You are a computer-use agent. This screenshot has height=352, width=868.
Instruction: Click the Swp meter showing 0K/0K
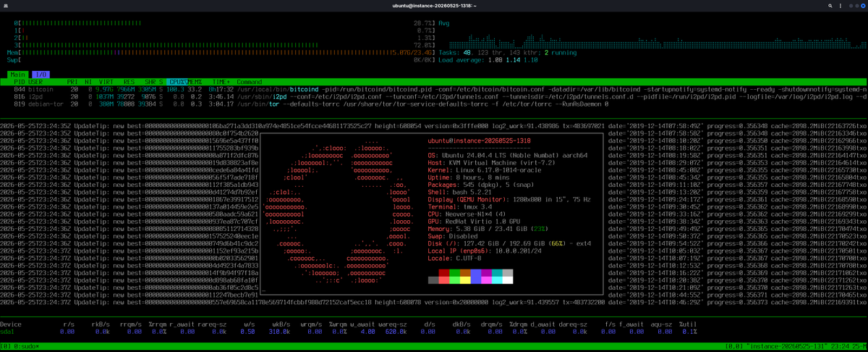pos(221,59)
